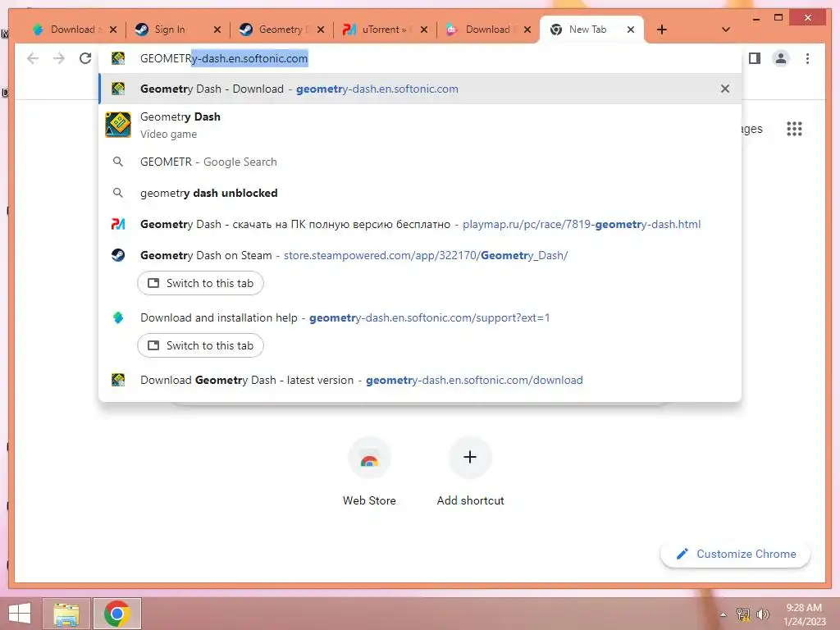Click the Add shortcut plus icon
Screen dimensions: 840x630
point(470,457)
